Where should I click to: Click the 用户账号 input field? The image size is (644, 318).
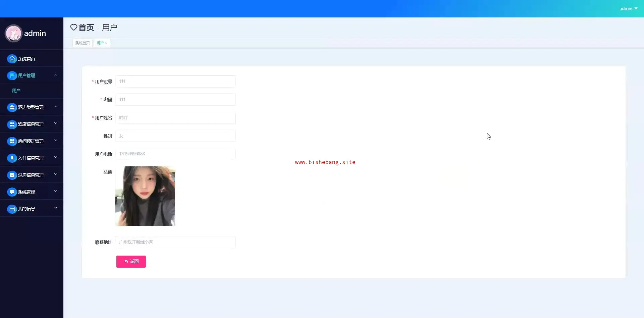pos(175,82)
